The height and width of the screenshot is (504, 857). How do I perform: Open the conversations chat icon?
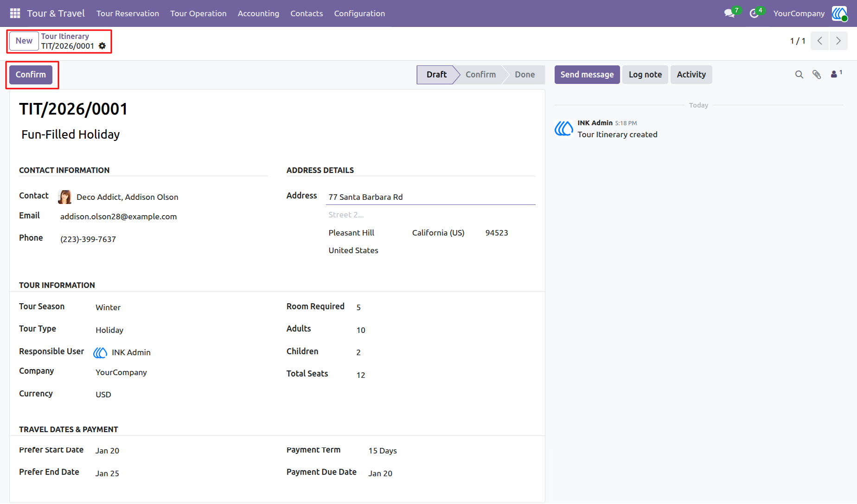[730, 13]
